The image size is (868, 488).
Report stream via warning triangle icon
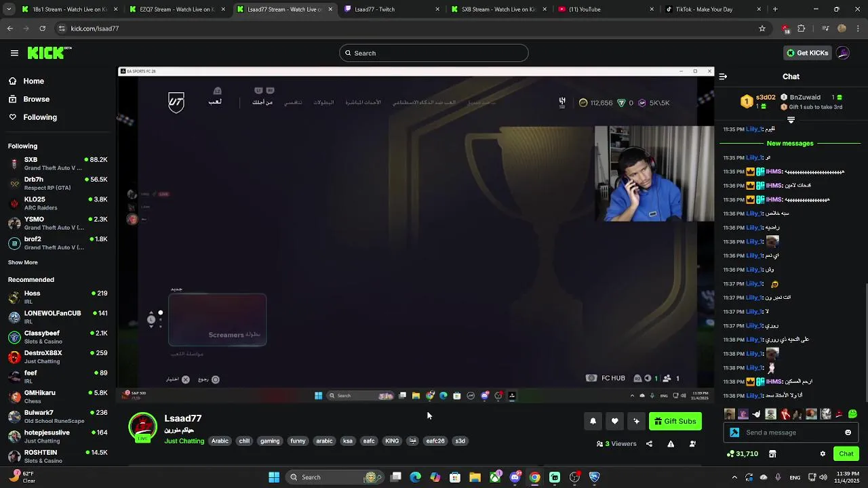tap(671, 444)
